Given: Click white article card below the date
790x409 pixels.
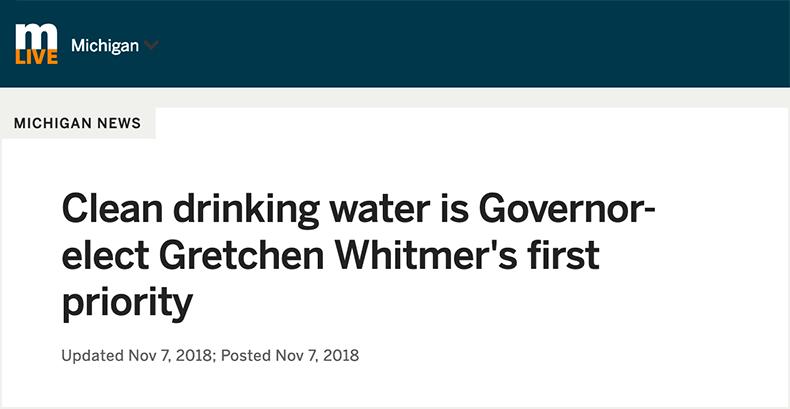Looking at the screenshot, I should click(x=395, y=385).
